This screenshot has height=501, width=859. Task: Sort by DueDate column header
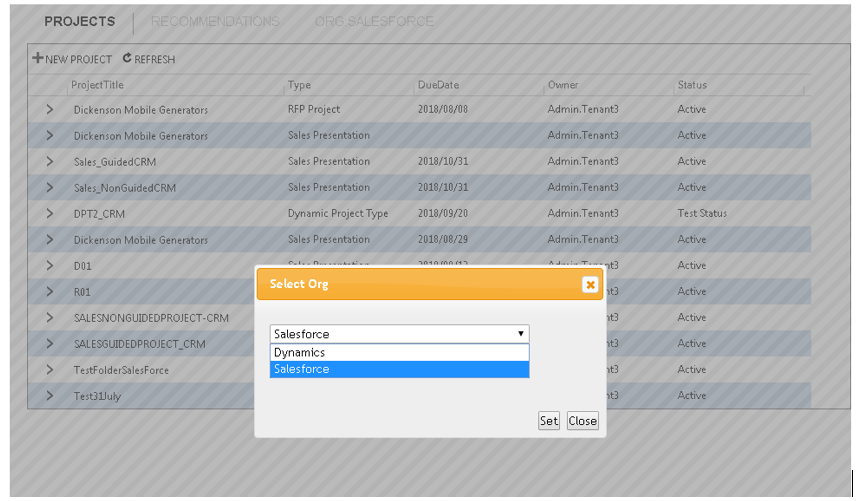point(438,85)
